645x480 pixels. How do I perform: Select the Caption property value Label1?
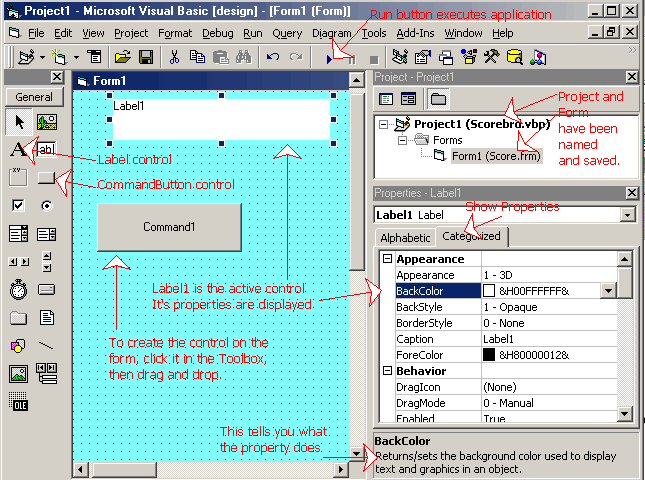click(x=549, y=339)
